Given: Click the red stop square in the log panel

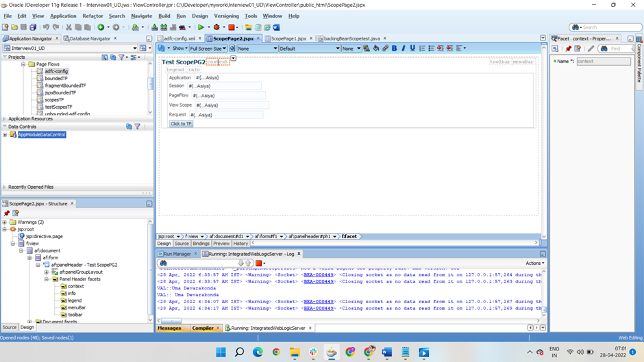Looking at the screenshot, I should (x=259, y=263).
